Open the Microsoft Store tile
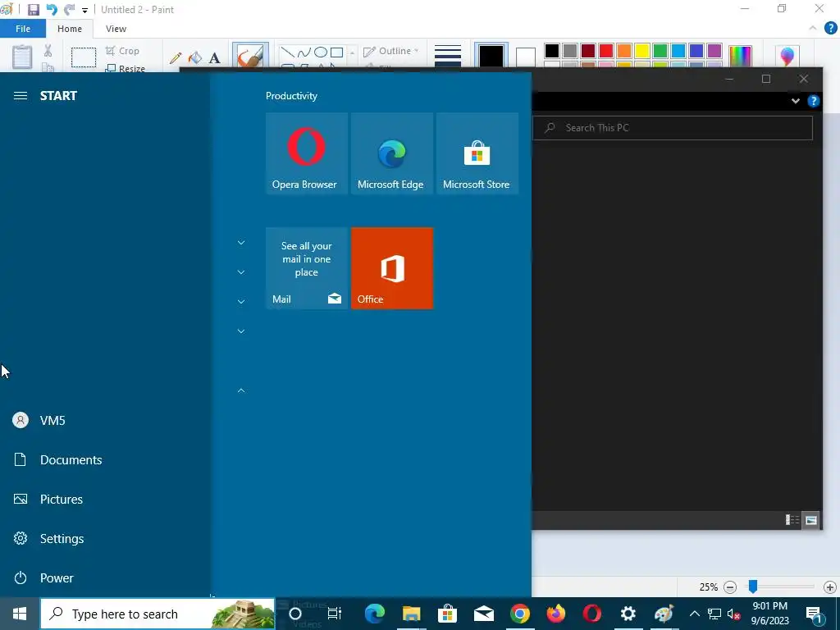The height and width of the screenshot is (630, 840). click(477, 153)
